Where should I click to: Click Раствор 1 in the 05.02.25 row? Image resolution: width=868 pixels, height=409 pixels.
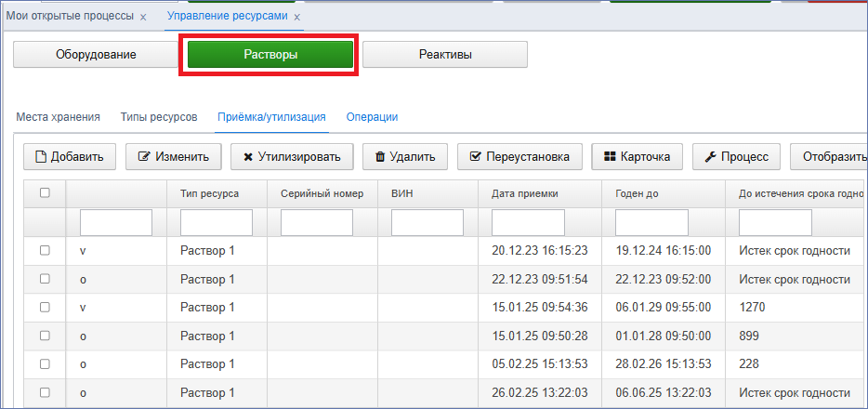click(x=207, y=364)
